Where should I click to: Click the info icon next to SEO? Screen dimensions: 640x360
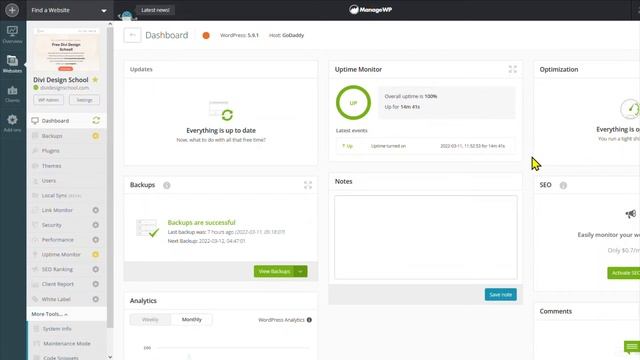(x=563, y=185)
